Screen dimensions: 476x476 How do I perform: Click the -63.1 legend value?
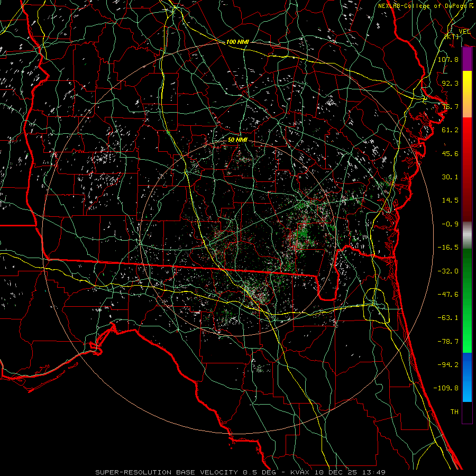(x=448, y=318)
